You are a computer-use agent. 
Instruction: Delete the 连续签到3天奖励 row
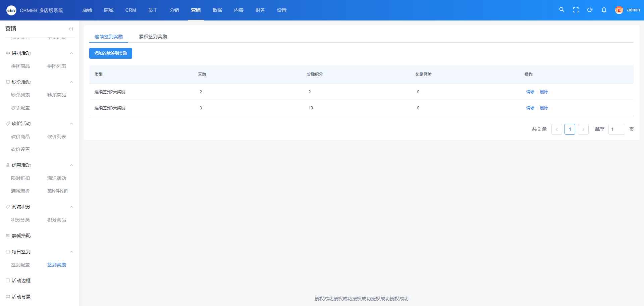pyautogui.click(x=544, y=108)
